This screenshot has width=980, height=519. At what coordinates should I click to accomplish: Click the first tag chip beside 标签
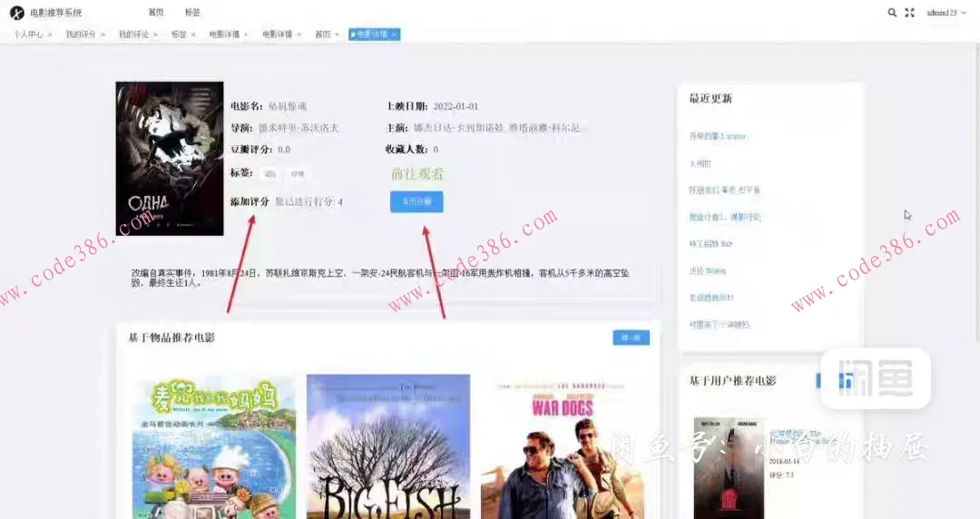[x=270, y=174]
